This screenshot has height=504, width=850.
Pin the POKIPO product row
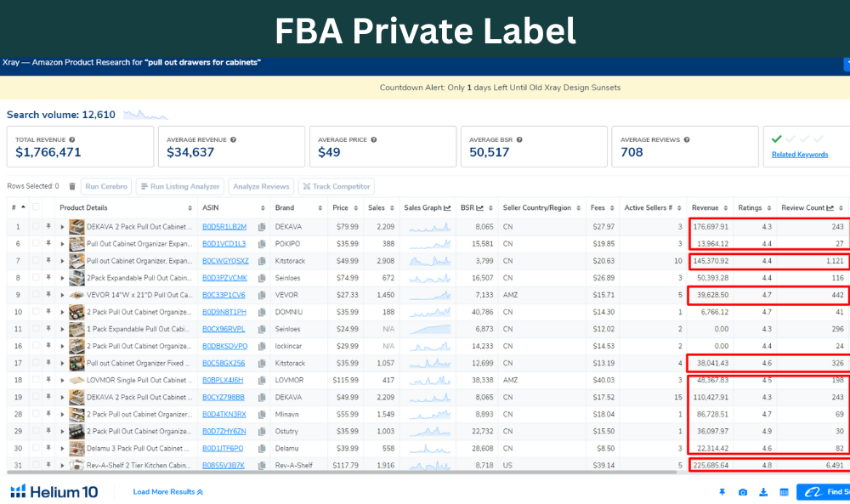coord(48,244)
